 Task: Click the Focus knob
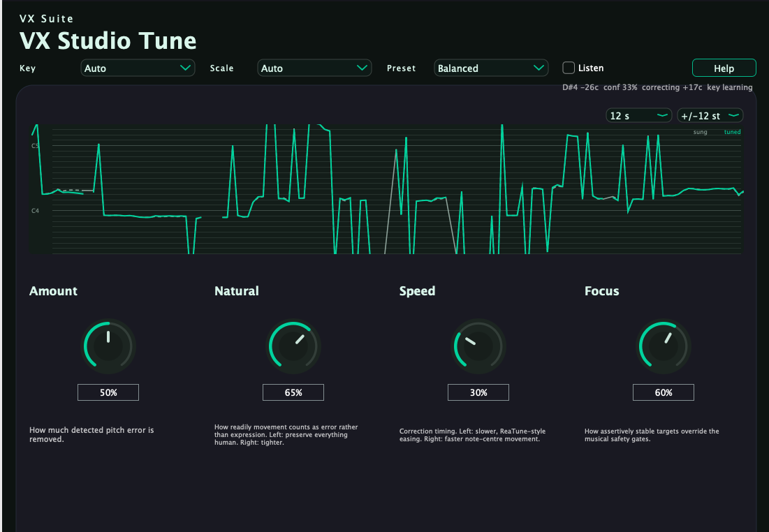click(664, 346)
